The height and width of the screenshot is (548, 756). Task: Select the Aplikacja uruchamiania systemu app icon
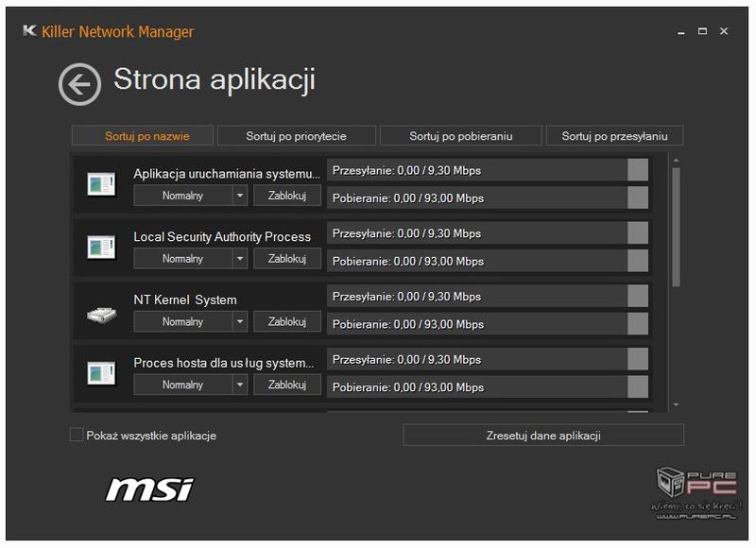[101, 184]
